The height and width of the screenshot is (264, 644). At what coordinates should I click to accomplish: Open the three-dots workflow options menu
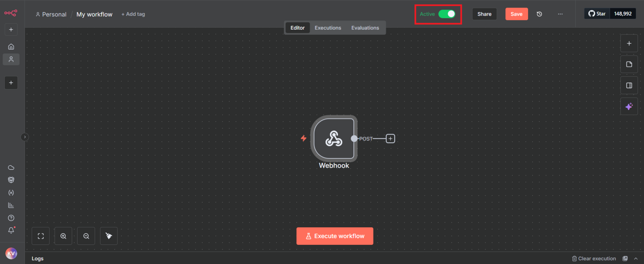click(560, 14)
